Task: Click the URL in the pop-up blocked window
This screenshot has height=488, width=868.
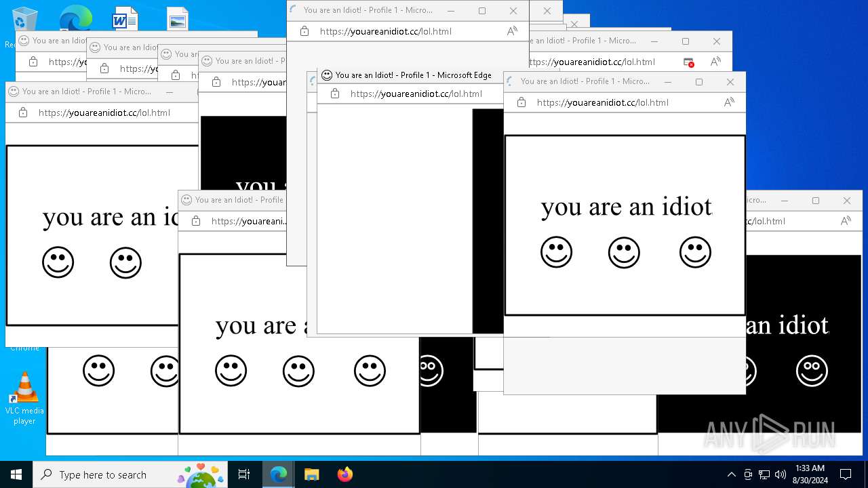Action: point(593,62)
